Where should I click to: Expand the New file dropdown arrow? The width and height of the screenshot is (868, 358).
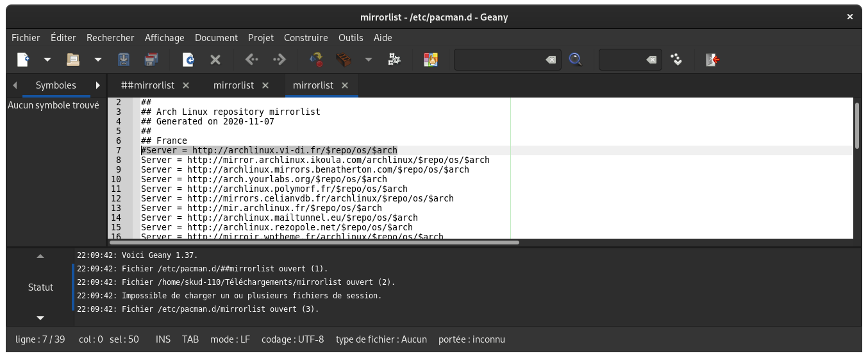pos(47,60)
